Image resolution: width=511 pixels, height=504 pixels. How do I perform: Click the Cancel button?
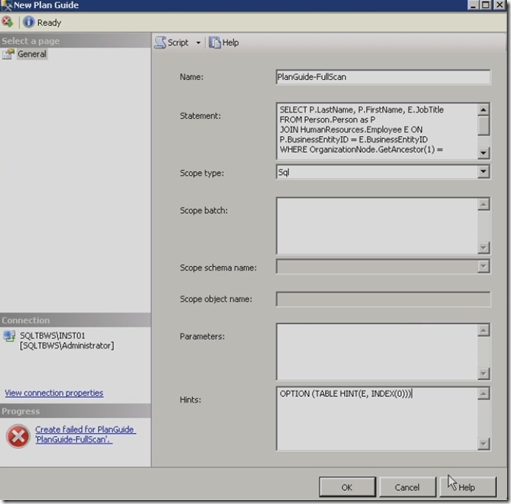click(407, 487)
